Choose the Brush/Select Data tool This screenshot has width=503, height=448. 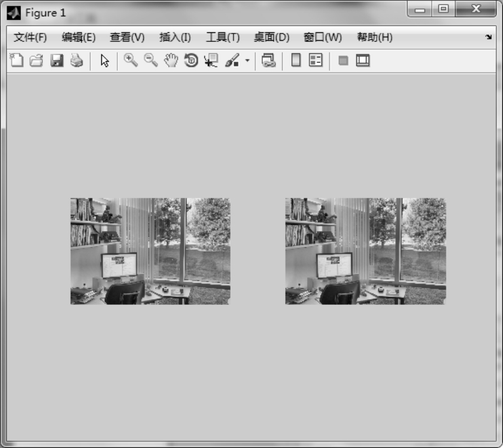232,60
